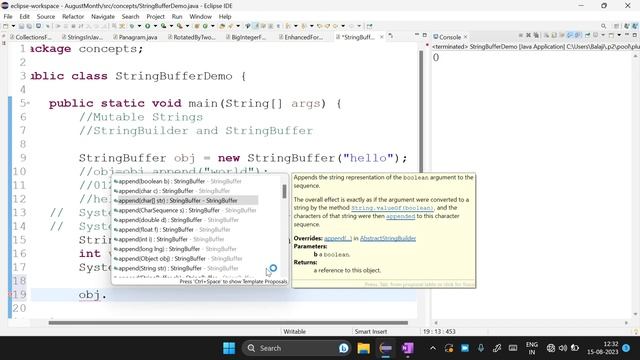Image resolution: width=640 pixels, height=360 pixels.
Task: Switch to the RotatedByTwo... editor tab
Action: pos(193,37)
